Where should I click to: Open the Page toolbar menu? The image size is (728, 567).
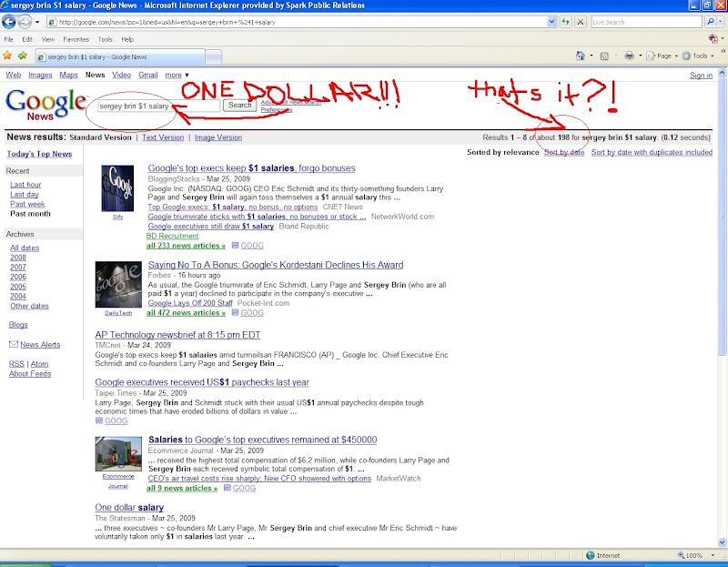click(x=662, y=56)
